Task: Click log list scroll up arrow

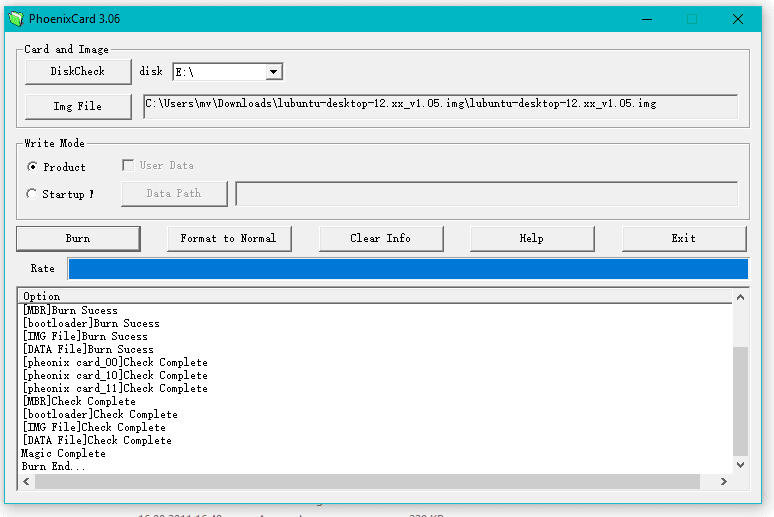Action: pyautogui.click(x=740, y=297)
